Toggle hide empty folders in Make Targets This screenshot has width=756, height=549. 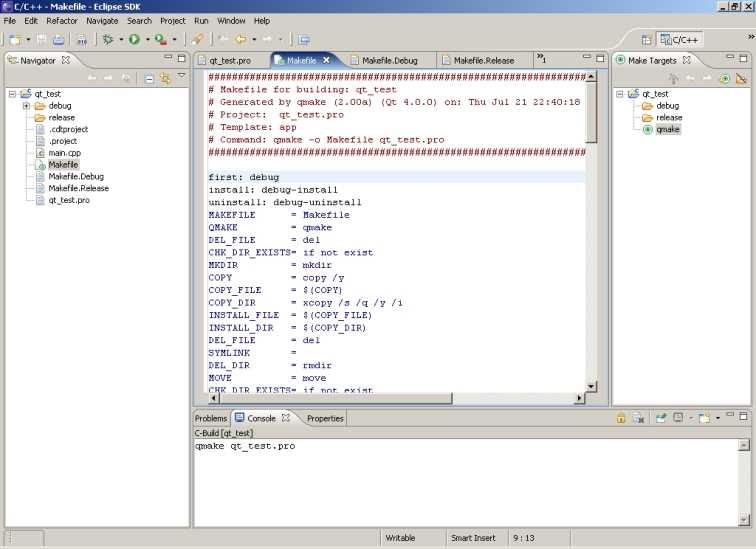click(741, 79)
